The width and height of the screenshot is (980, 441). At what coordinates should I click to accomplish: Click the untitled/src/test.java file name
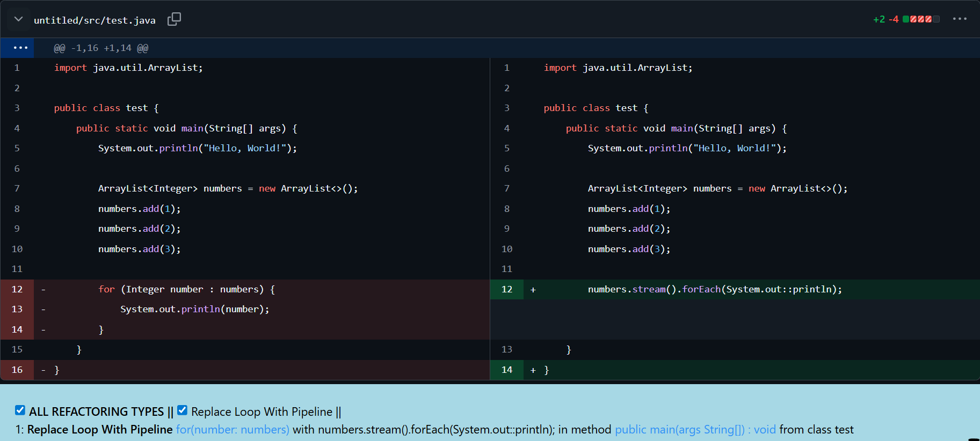tap(95, 20)
